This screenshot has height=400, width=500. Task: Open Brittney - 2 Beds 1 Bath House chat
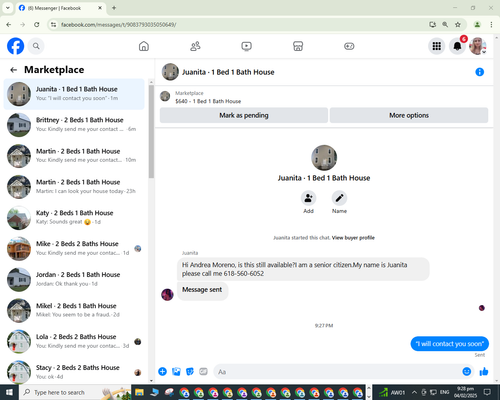[x=74, y=125]
